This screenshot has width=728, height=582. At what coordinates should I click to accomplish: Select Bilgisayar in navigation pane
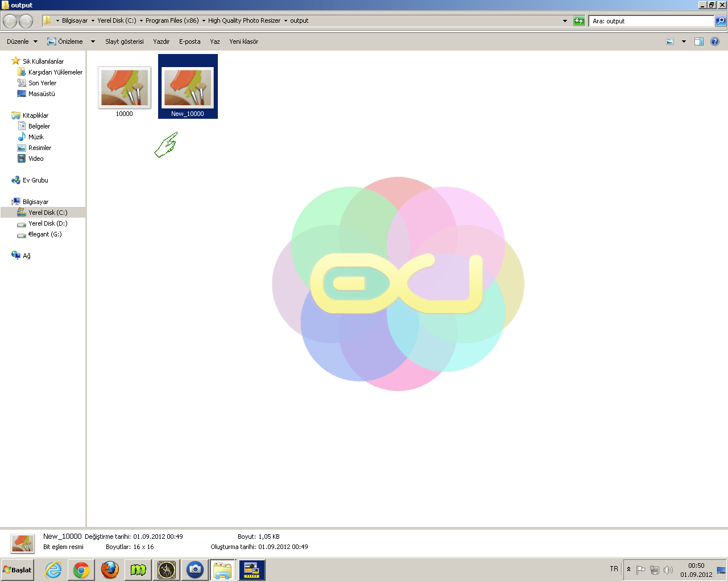(x=35, y=202)
